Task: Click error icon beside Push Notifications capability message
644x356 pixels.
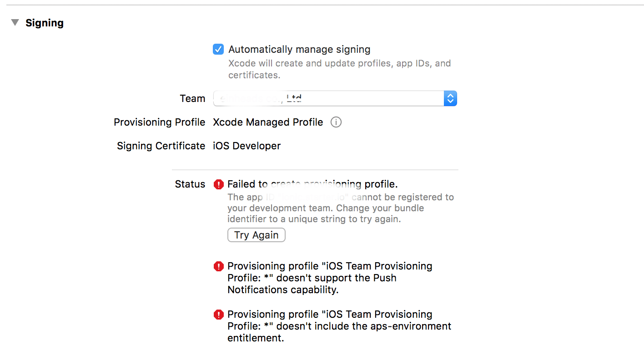Action: point(219,266)
